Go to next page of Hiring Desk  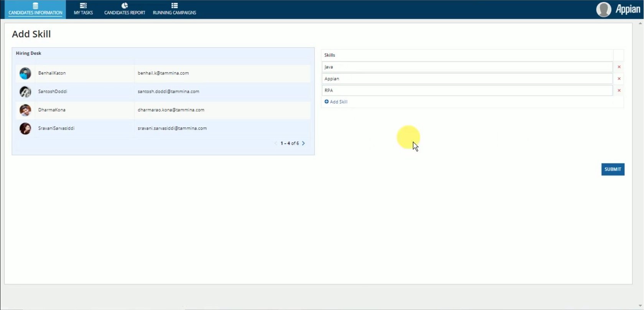303,143
